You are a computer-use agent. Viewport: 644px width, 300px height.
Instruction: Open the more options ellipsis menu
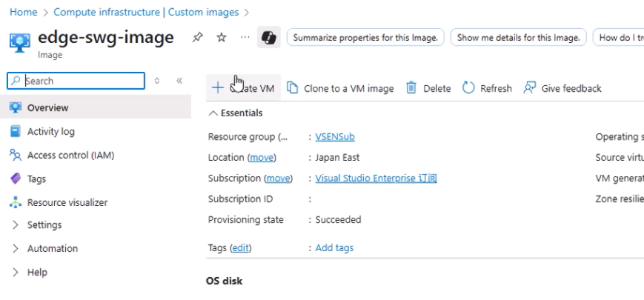coord(245,38)
